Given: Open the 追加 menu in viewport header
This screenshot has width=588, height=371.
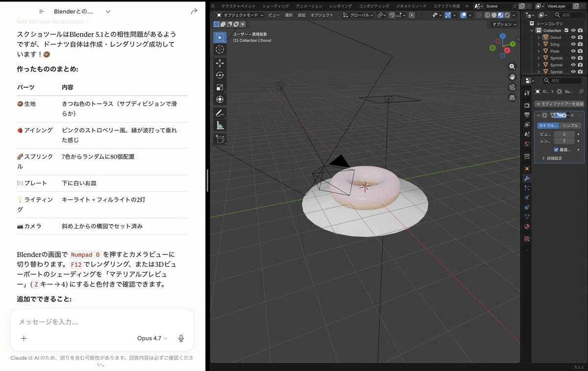Looking at the screenshot, I should point(301,15).
